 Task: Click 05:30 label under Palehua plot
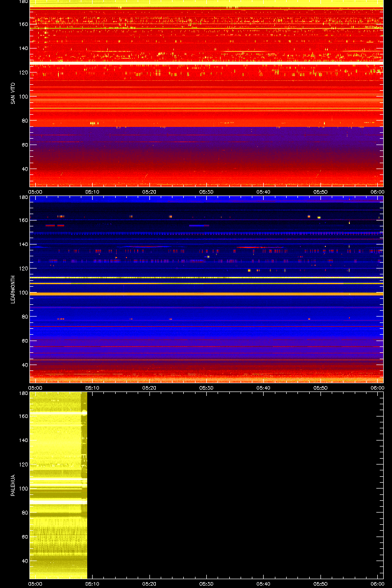coord(207,584)
